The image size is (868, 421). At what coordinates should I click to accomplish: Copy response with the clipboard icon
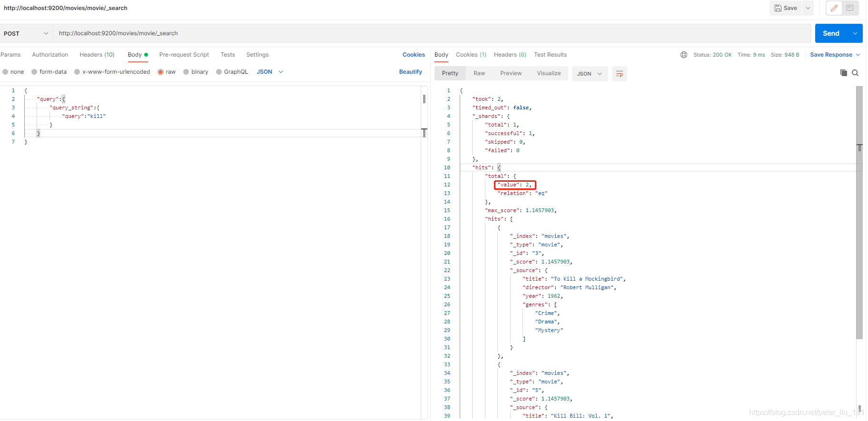click(x=844, y=73)
